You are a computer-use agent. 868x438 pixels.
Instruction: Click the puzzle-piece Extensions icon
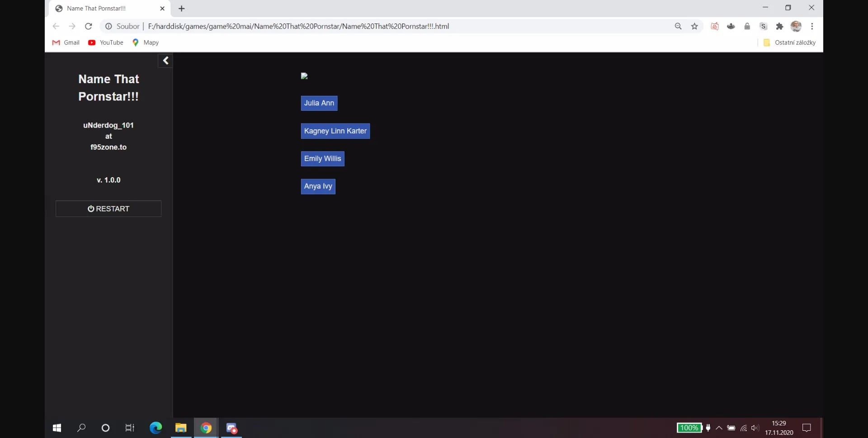(x=779, y=26)
